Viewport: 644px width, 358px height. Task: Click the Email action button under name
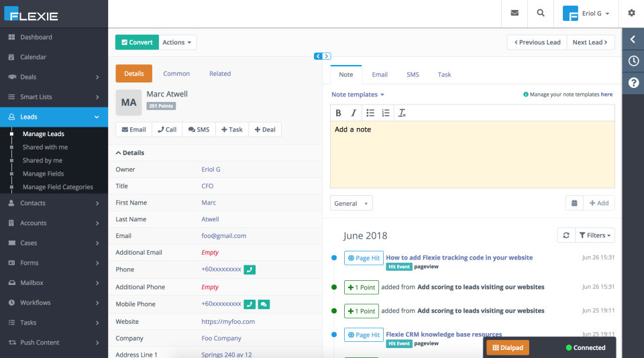(x=134, y=130)
